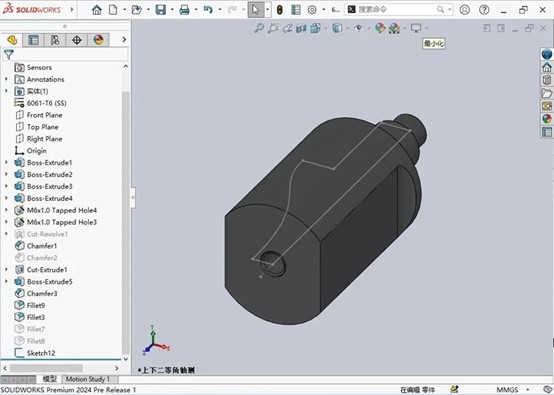Select Chamfer1 feature
The height and width of the screenshot is (395, 554).
[x=42, y=246]
